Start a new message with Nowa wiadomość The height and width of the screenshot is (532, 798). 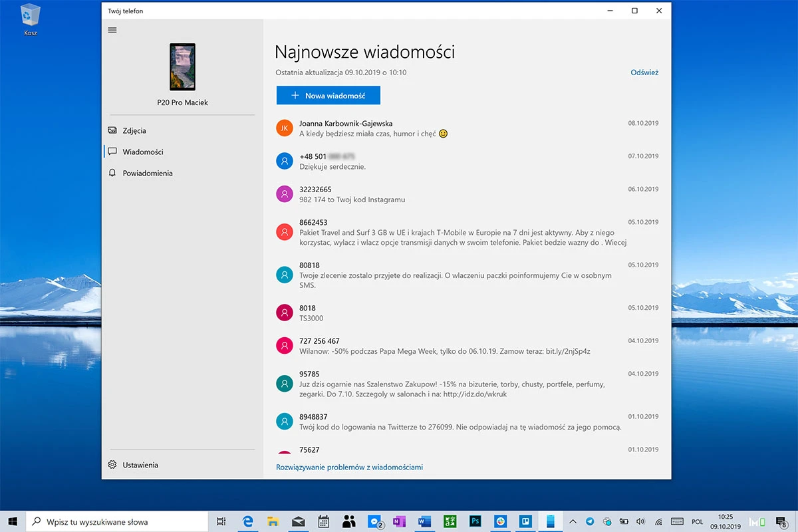click(x=329, y=96)
